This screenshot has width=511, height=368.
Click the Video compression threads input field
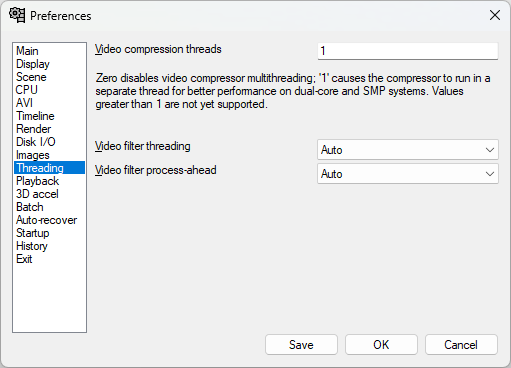pyautogui.click(x=408, y=51)
